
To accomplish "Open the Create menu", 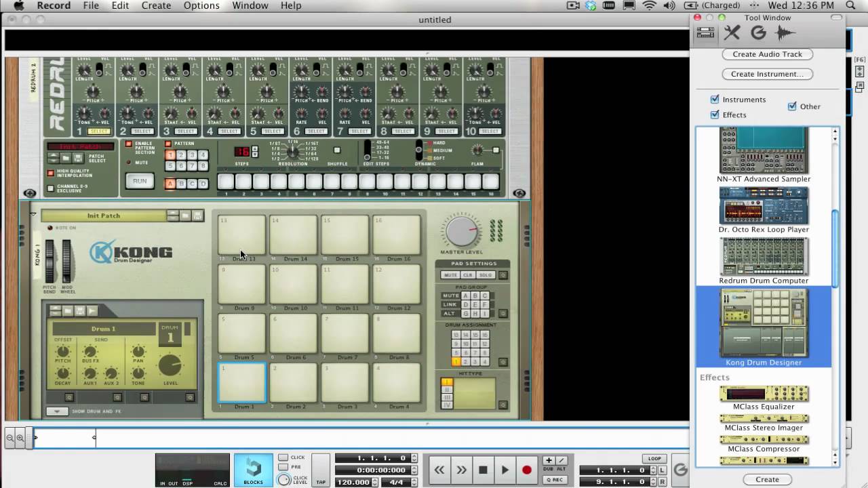I will click(156, 5).
